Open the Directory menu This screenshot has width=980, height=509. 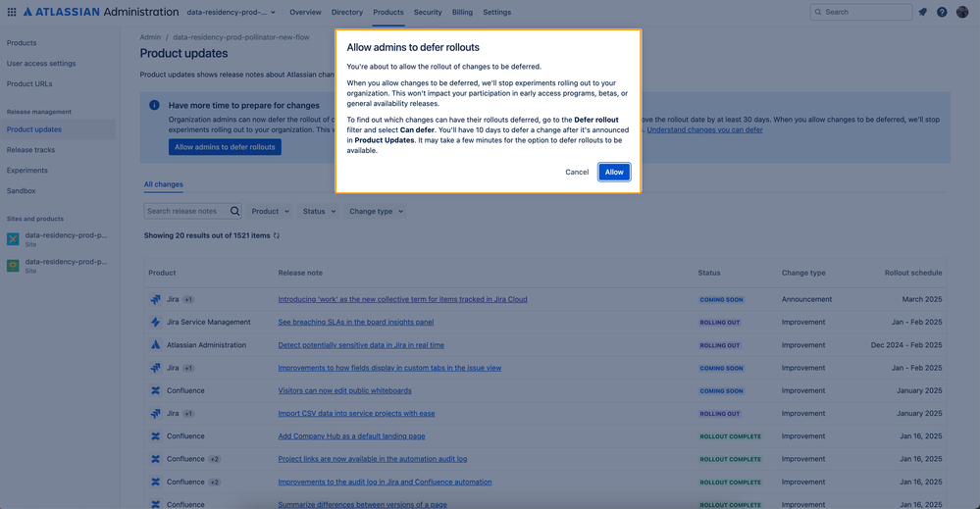[347, 12]
